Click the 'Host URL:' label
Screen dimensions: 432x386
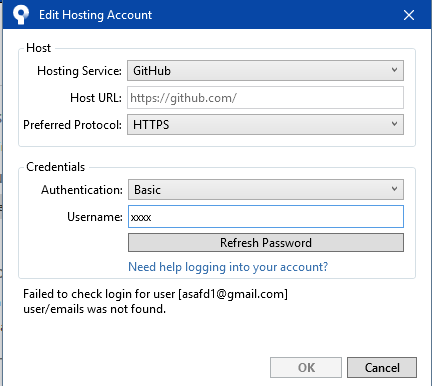coord(96,98)
